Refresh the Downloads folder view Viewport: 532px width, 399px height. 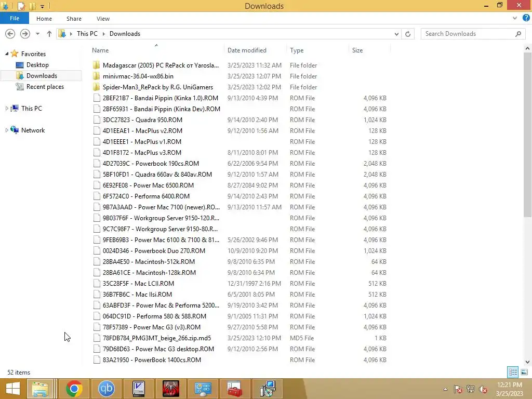coord(408,34)
